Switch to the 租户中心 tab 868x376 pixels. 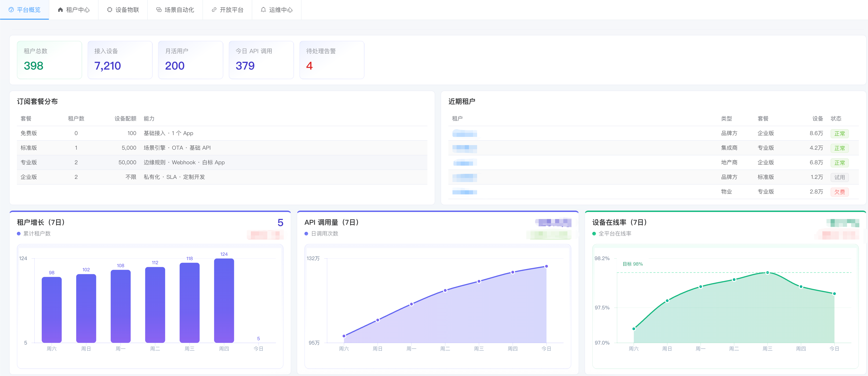click(74, 10)
